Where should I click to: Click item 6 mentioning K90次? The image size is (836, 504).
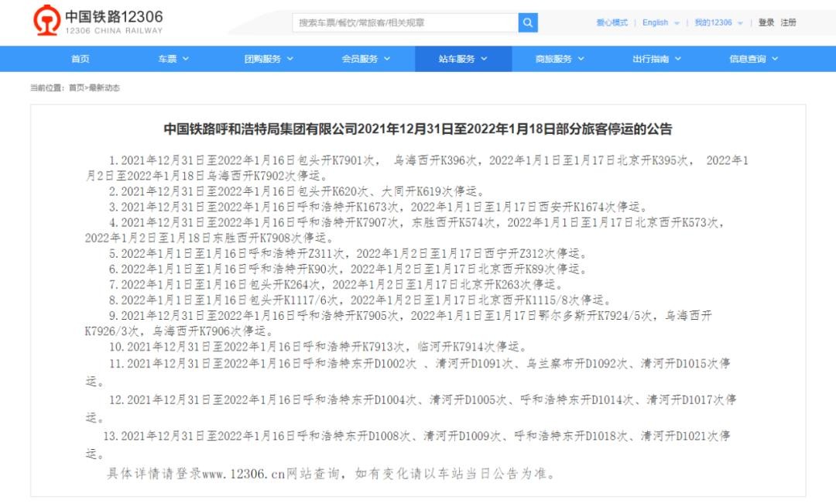(x=348, y=269)
